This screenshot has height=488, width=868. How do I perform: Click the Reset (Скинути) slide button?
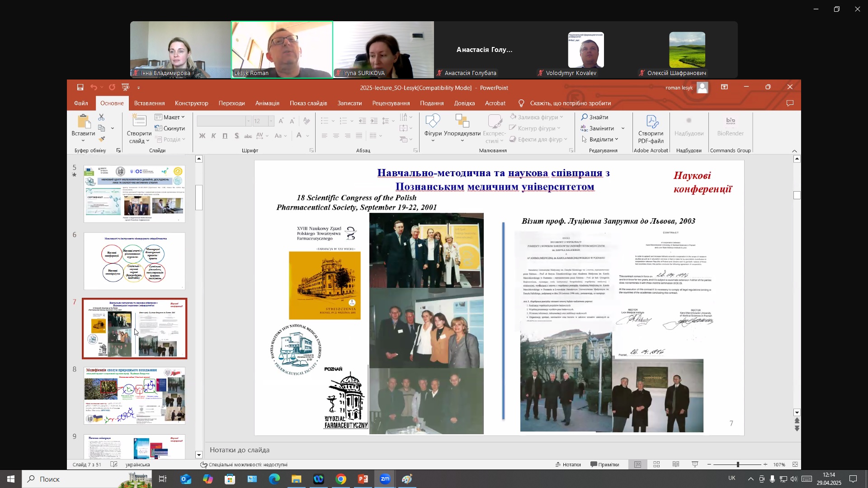click(170, 128)
